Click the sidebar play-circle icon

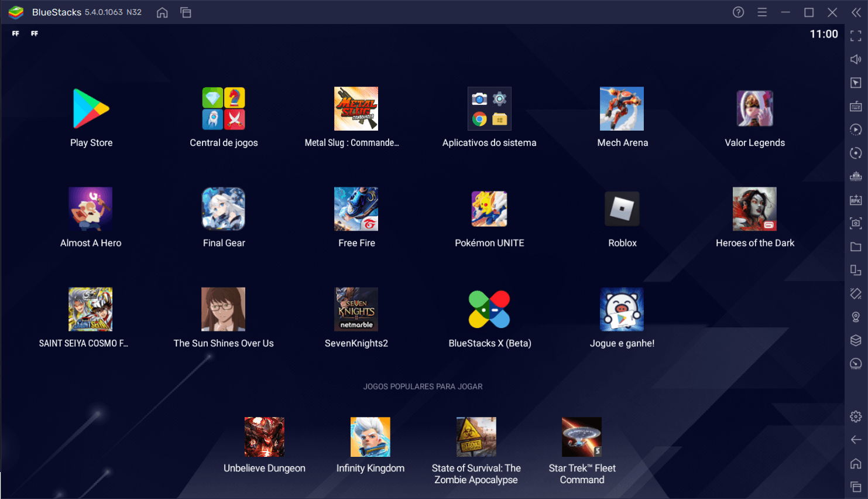(856, 129)
